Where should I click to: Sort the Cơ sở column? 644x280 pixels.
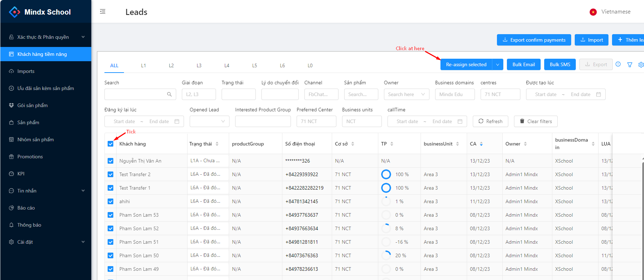pos(353,144)
